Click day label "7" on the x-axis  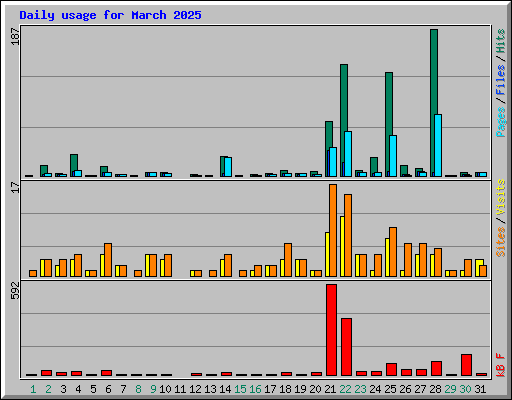click(123, 389)
